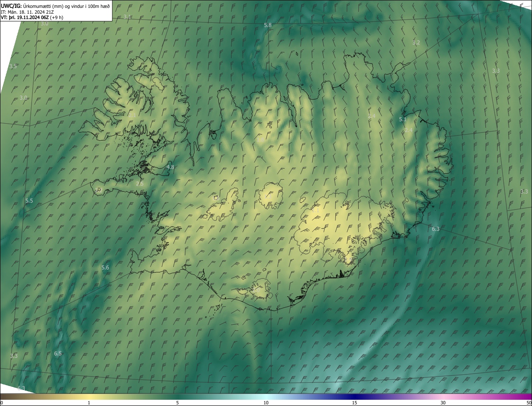Click the 6.5 value label on the map
The height and width of the screenshot is (406, 532).
[x=58, y=354]
